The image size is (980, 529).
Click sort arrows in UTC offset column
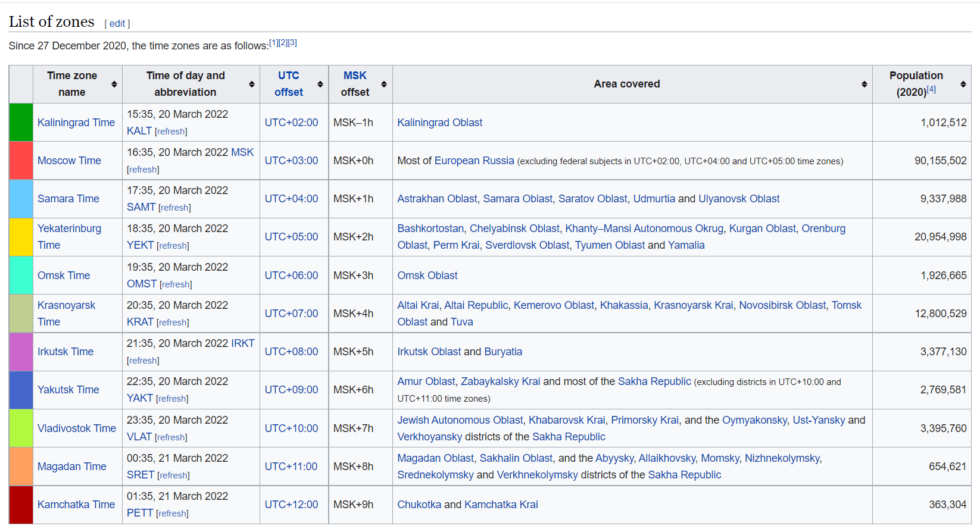tap(320, 84)
